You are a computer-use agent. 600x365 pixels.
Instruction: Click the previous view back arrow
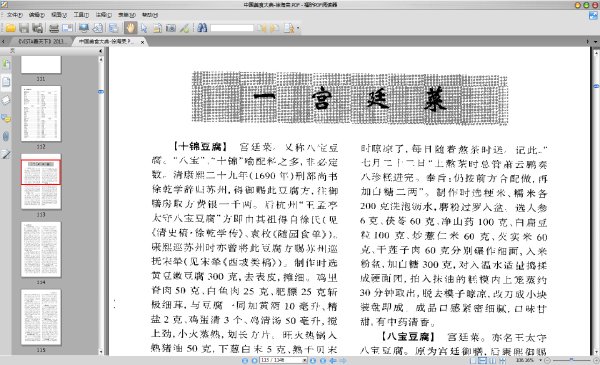tap(333, 360)
